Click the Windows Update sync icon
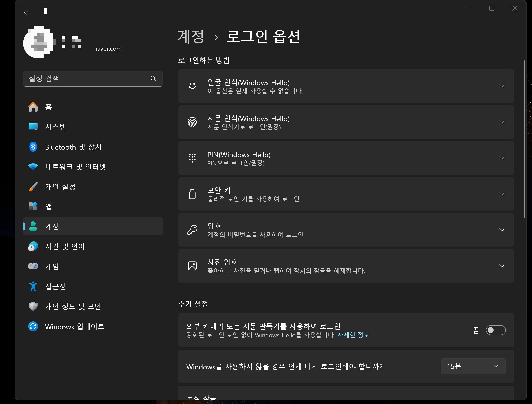 click(x=33, y=326)
